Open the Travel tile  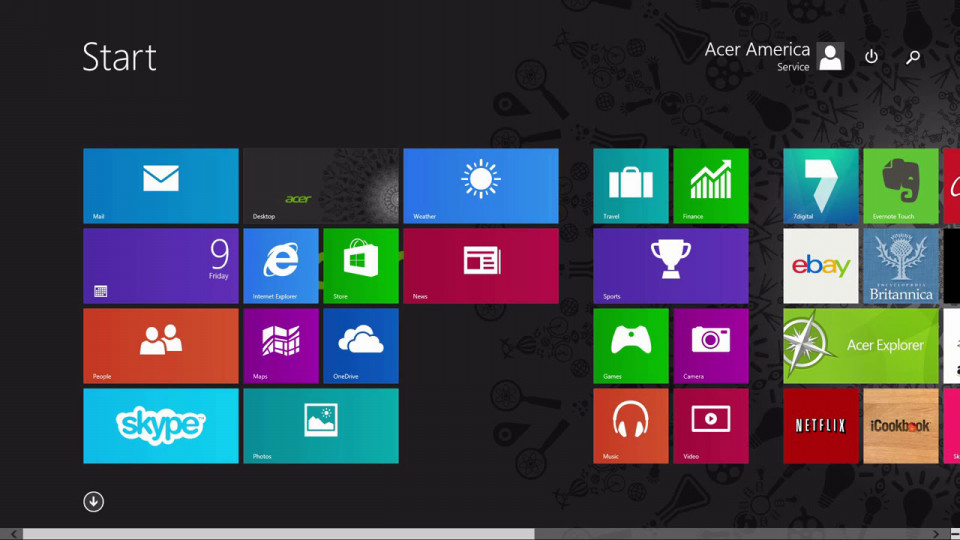pyautogui.click(x=631, y=186)
